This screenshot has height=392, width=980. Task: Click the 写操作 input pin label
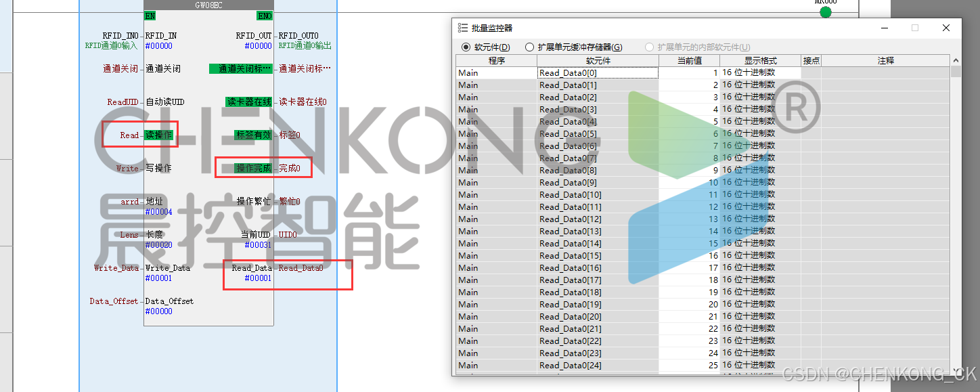(x=158, y=168)
